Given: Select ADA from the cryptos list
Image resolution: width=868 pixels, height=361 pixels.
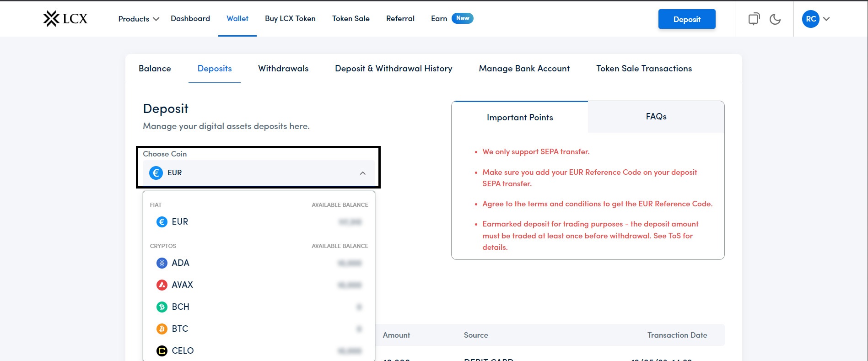Looking at the screenshot, I should (259, 263).
